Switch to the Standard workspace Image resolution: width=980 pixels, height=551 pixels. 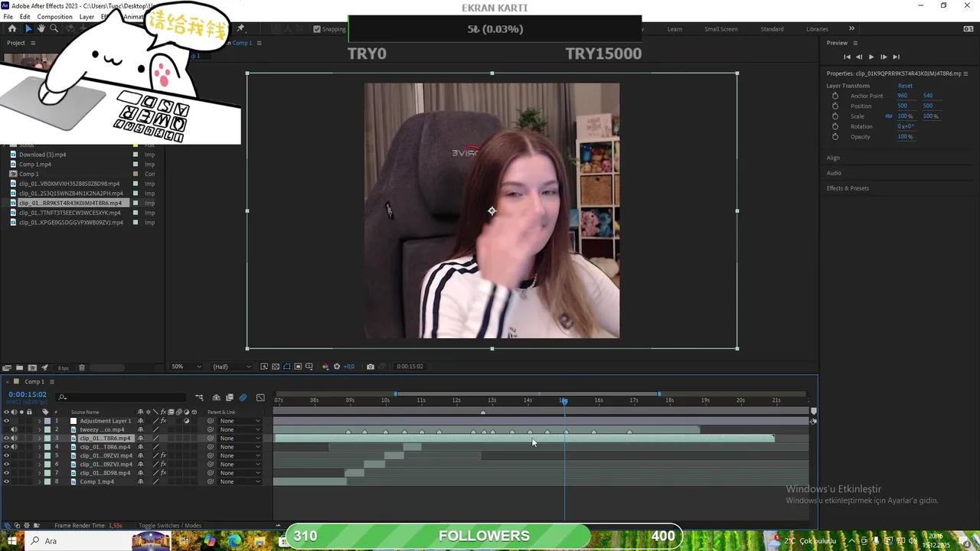click(772, 29)
